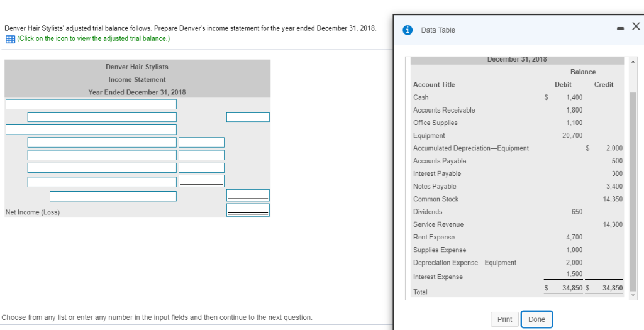This screenshot has width=644, height=330.
Task: Click the green 'Click on the icon to view' link
Action: pyautogui.click(x=93, y=39)
